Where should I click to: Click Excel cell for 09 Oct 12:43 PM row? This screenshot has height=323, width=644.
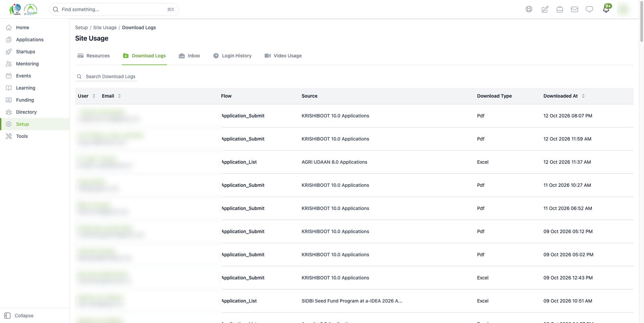tap(483, 278)
